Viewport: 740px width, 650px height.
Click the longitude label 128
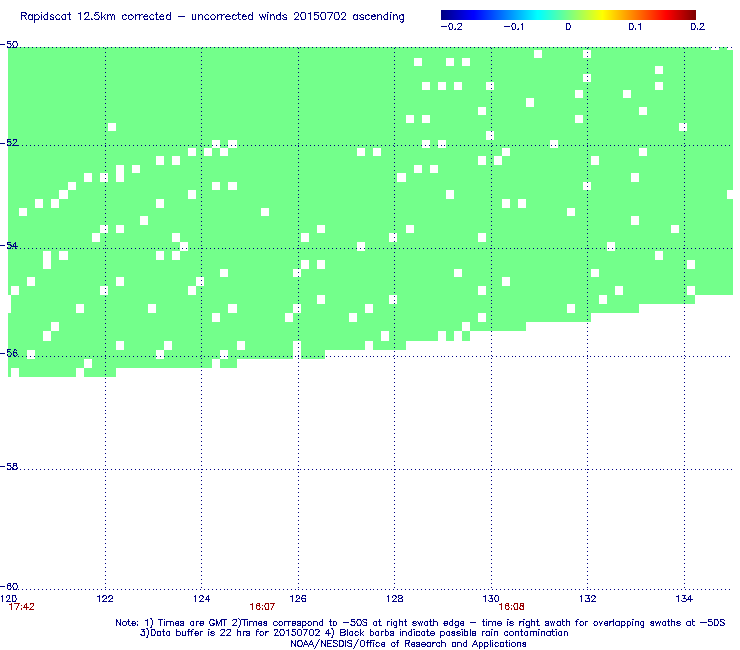tap(395, 599)
